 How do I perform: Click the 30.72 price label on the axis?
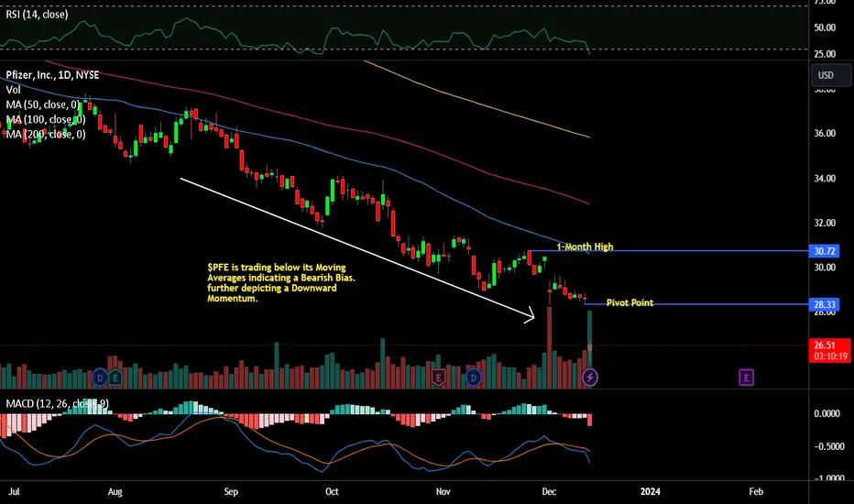tap(825, 251)
